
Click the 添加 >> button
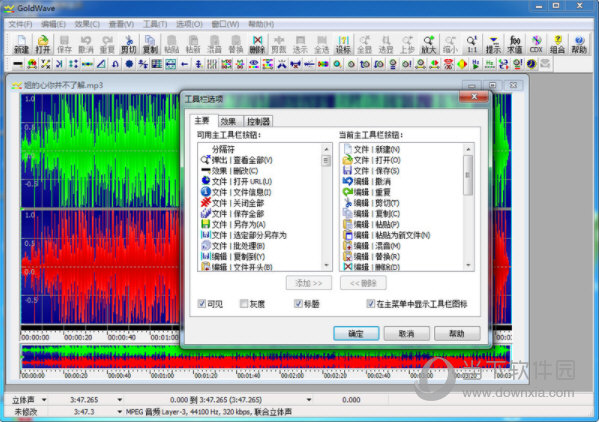(309, 283)
